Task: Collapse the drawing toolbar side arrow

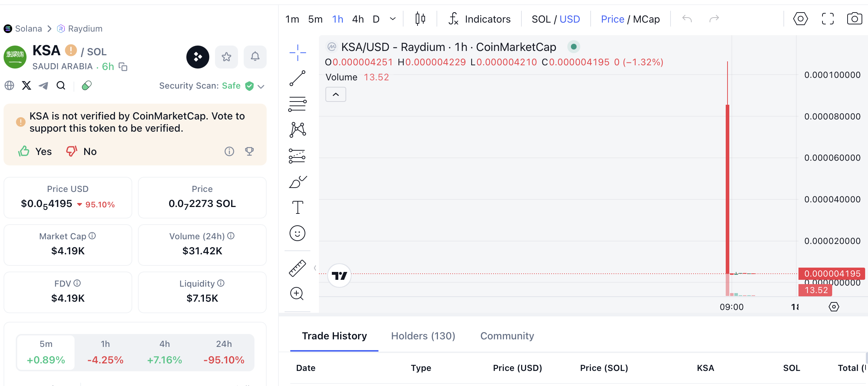Action: pos(315,268)
